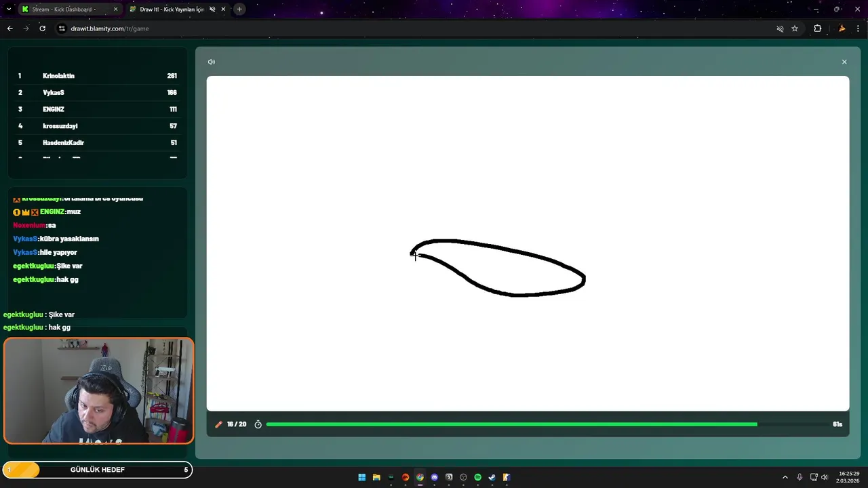The height and width of the screenshot is (488, 868).
Task: Click the score 261 in leaderboard
Action: (x=172, y=76)
